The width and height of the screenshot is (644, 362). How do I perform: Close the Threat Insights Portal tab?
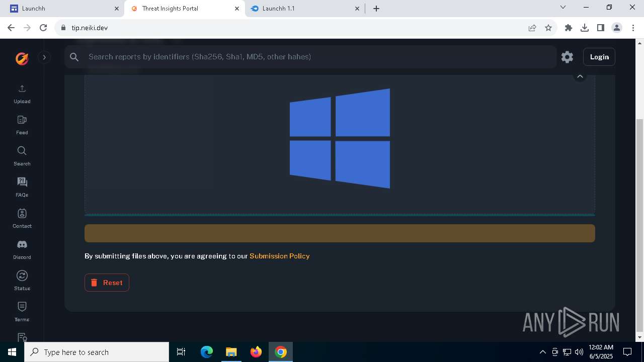(x=237, y=9)
